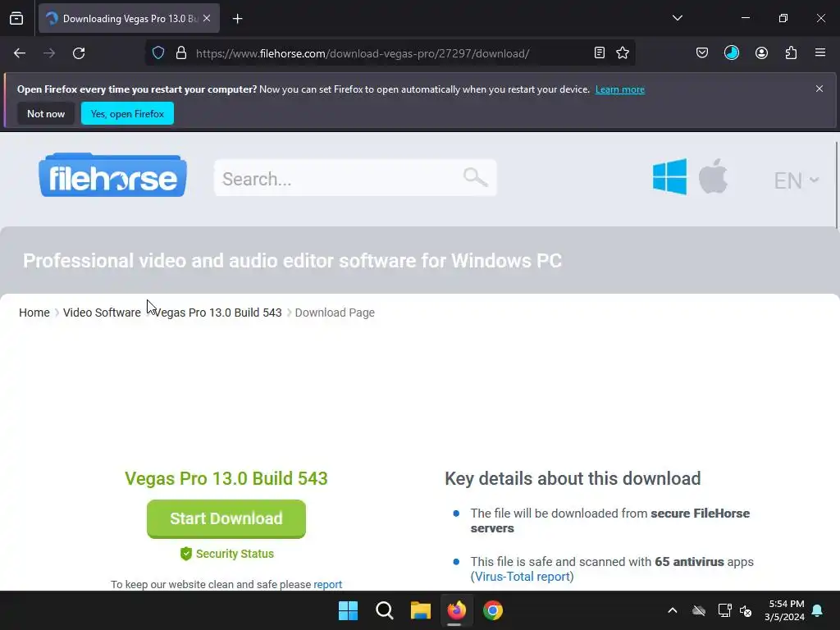Expand the EN language dropdown
Image resolution: width=840 pixels, height=630 pixels.
pyautogui.click(x=796, y=180)
